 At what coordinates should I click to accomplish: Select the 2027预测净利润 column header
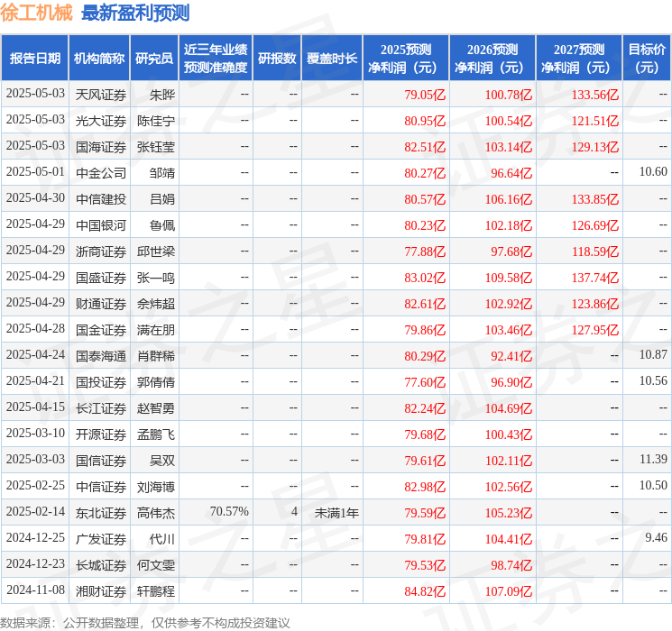point(579,59)
